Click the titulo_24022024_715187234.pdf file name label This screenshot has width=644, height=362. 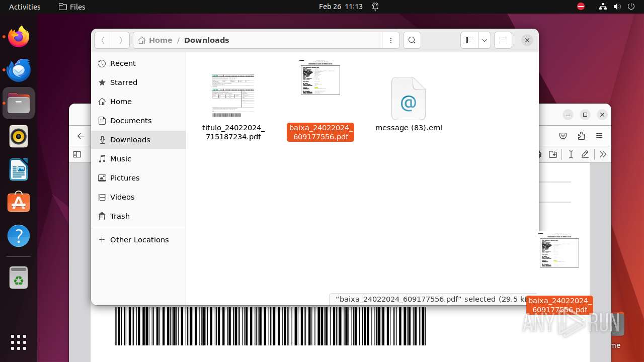coord(233,132)
